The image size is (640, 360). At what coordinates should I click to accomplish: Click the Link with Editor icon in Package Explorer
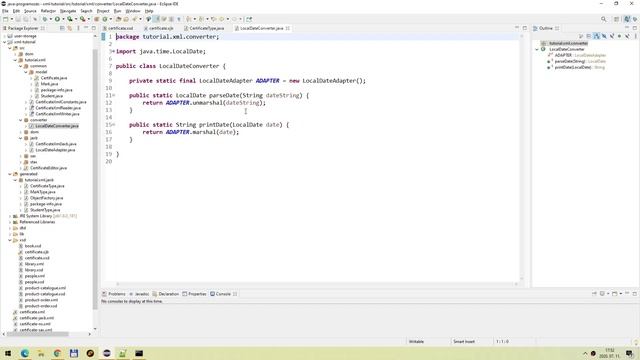coord(69,28)
